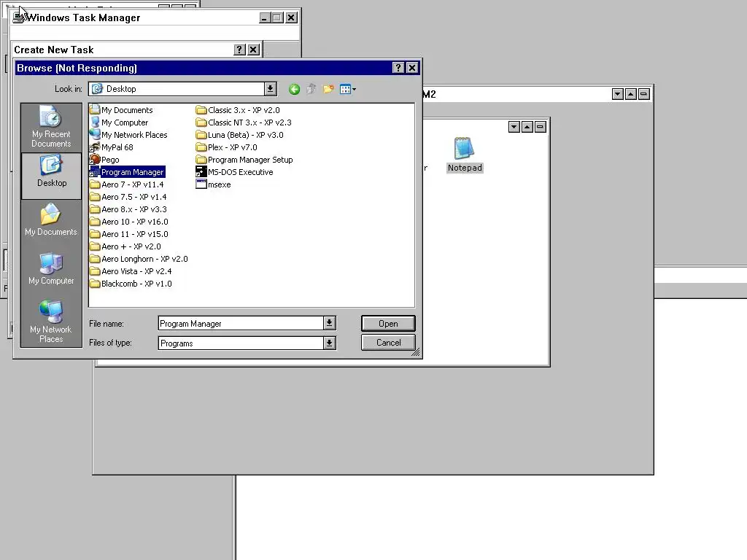Select My Documents in the file list
This screenshot has height=560, width=747.
coord(122,110)
